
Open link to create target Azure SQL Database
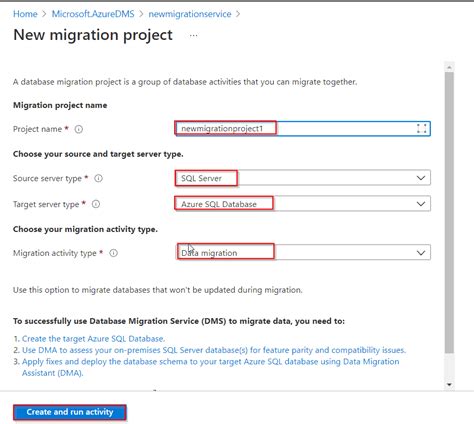tap(93, 339)
